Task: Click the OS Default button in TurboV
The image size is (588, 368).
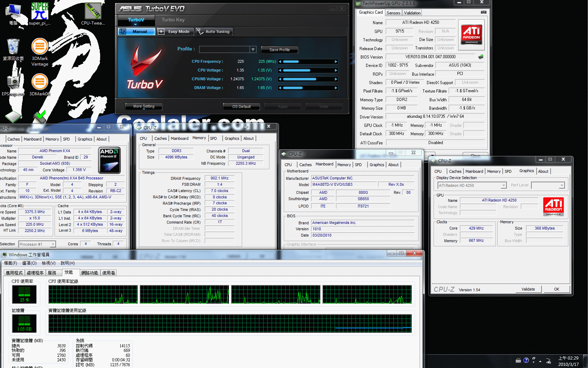Action: point(241,107)
